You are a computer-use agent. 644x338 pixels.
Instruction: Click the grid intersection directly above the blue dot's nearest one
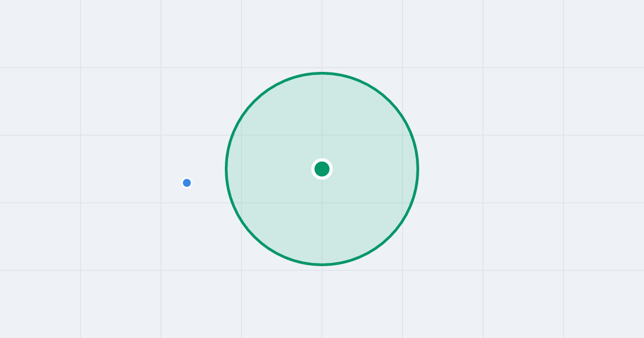tap(161, 135)
